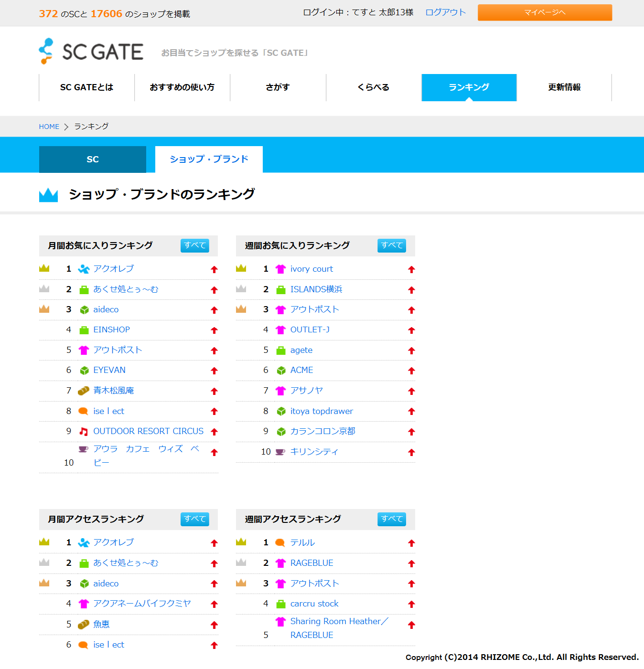Open the 魚恵 shop link

[x=101, y=624]
